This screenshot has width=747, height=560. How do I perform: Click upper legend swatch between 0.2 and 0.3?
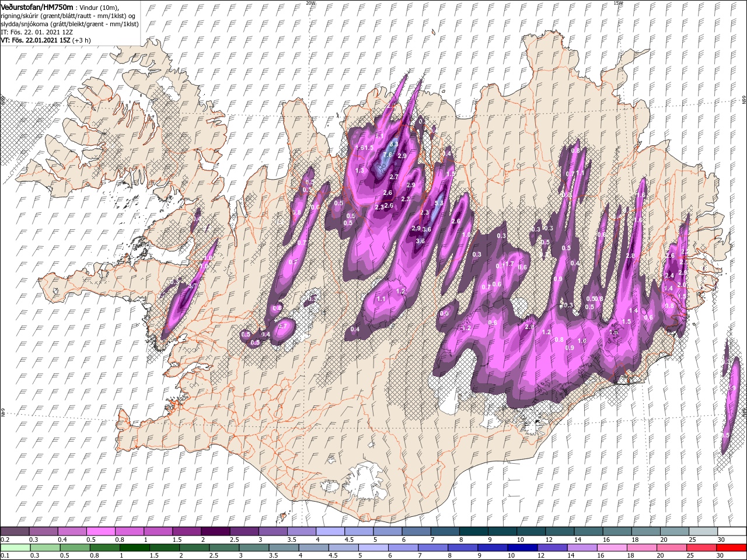(x=15, y=531)
